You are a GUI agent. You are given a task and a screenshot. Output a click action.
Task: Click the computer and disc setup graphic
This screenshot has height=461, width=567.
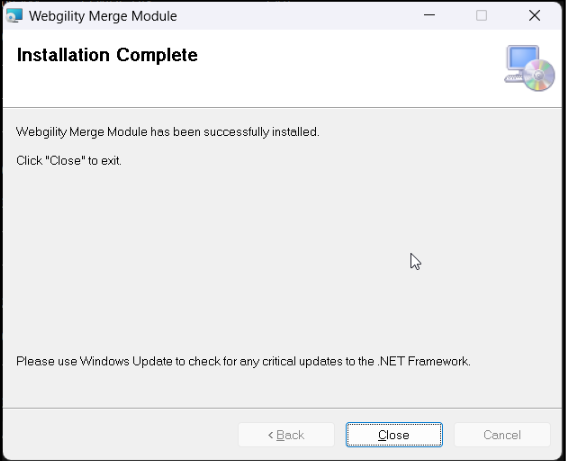tap(530, 68)
